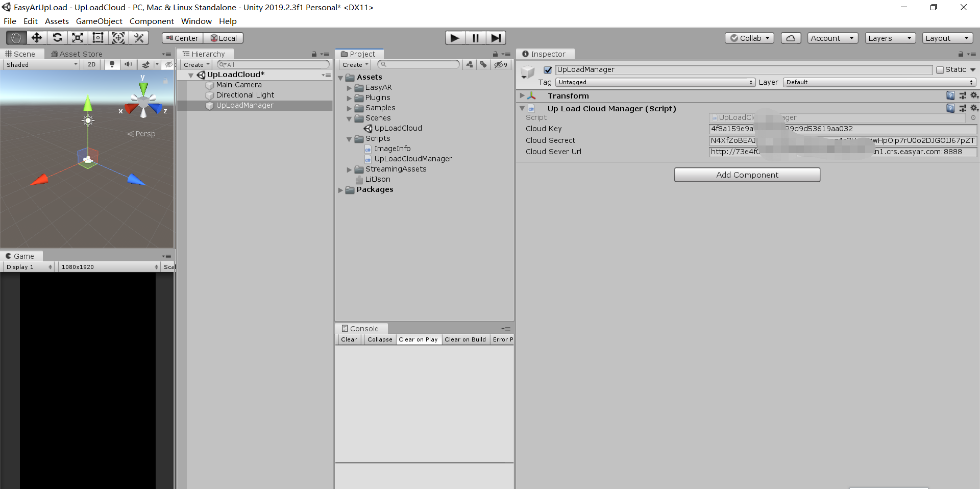The image size is (980, 489).
Task: Toggle scene effects (skybox/fog) icon
Action: click(x=146, y=65)
